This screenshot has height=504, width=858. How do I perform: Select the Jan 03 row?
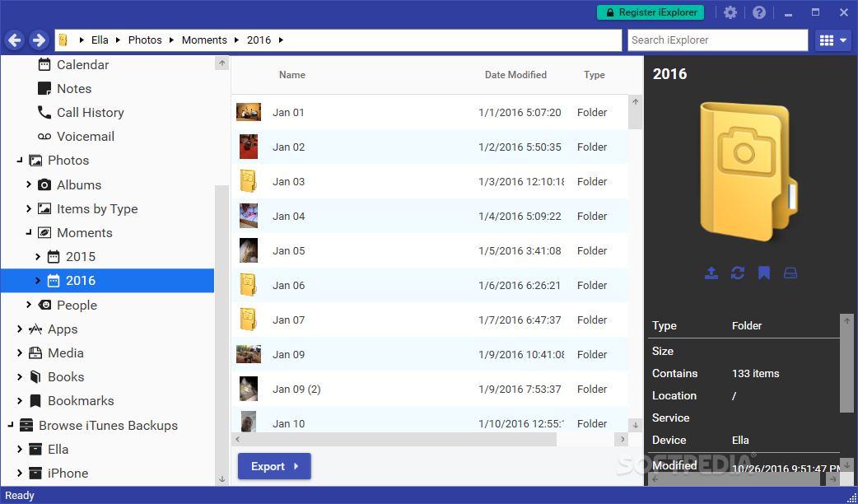coord(430,182)
